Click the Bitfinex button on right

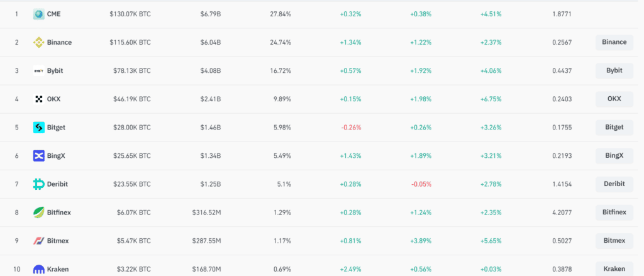point(614,213)
